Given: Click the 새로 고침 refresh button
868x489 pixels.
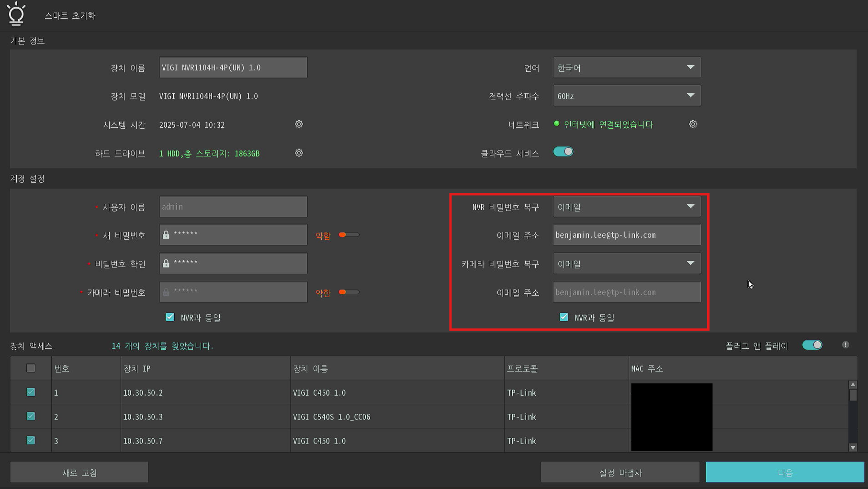Looking at the screenshot, I should (x=79, y=472).
